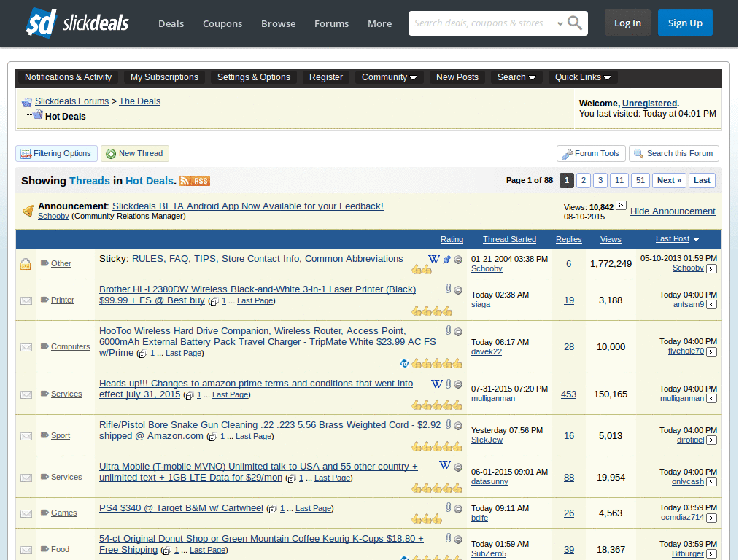Click the Slickdeals logo icon
The height and width of the screenshot is (560, 747).
(41, 23)
